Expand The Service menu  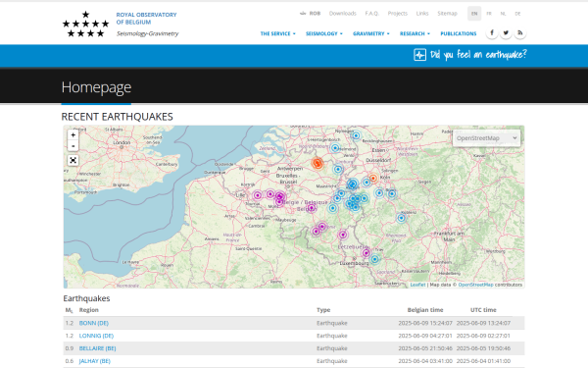click(278, 33)
